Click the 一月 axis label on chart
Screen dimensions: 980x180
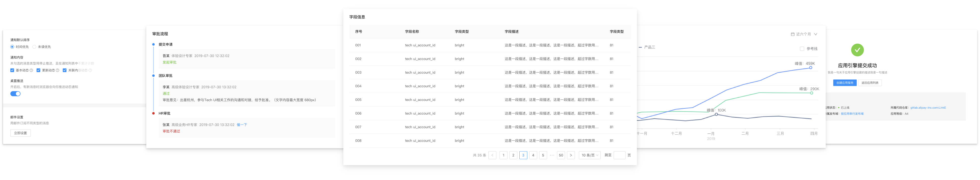click(x=711, y=134)
